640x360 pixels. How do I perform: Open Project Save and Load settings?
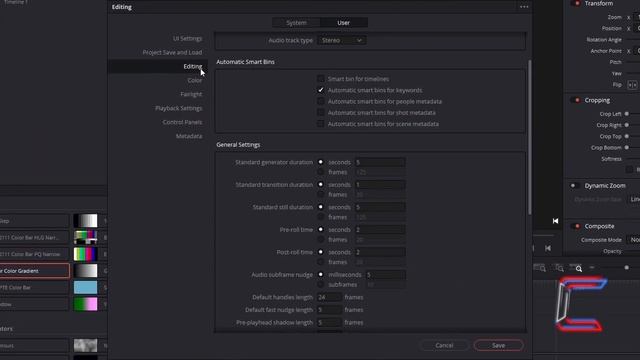[x=172, y=52]
